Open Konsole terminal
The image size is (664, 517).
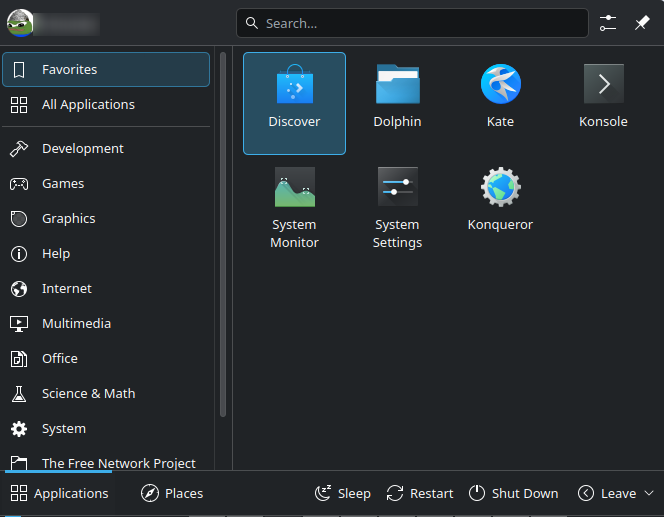tap(603, 103)
